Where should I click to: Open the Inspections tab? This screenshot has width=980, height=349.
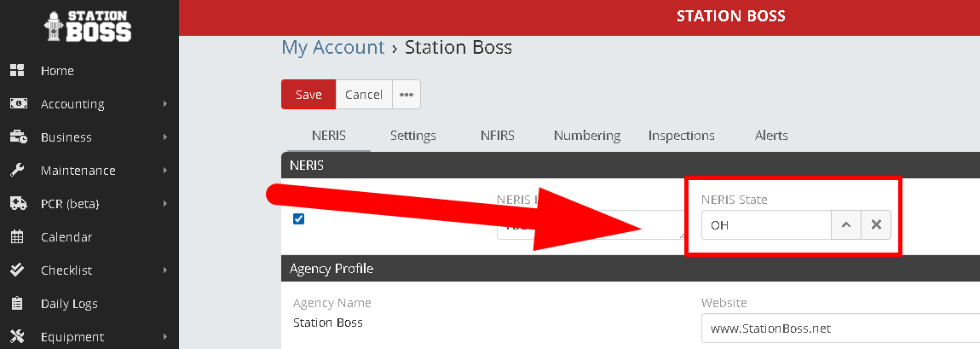pyautogui.click(x=681, y=136)
